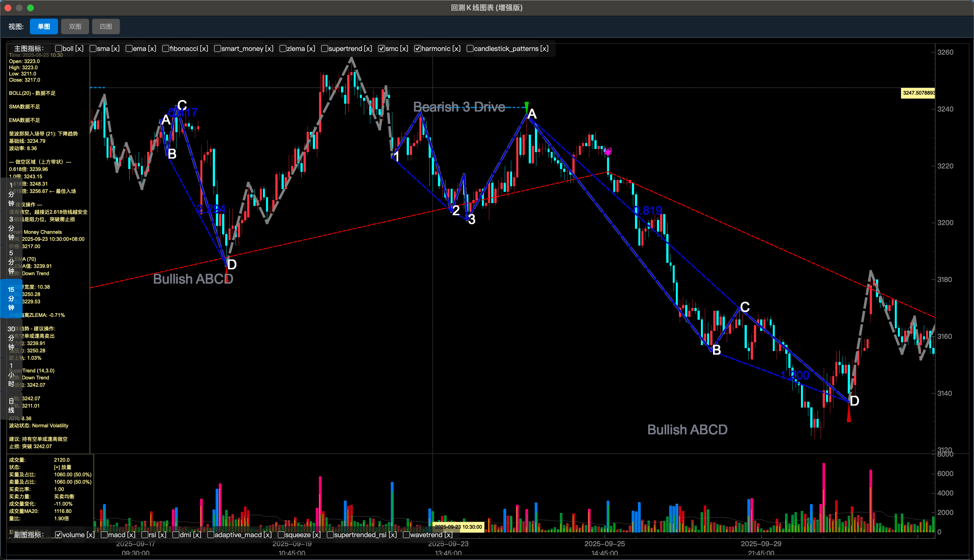Click green arrow marker above point A
The width and height of the screenshot is (974, 560).
click(x=527, y=106)
